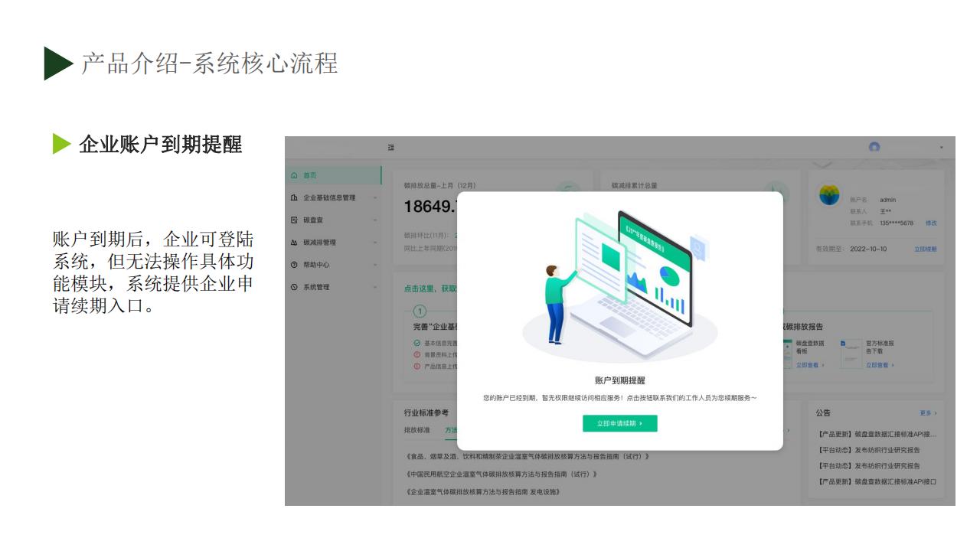Expand the 企业基础信息管理 submenu arrow
This screenshot has height=551, width=980.
[x=375, y=197]
